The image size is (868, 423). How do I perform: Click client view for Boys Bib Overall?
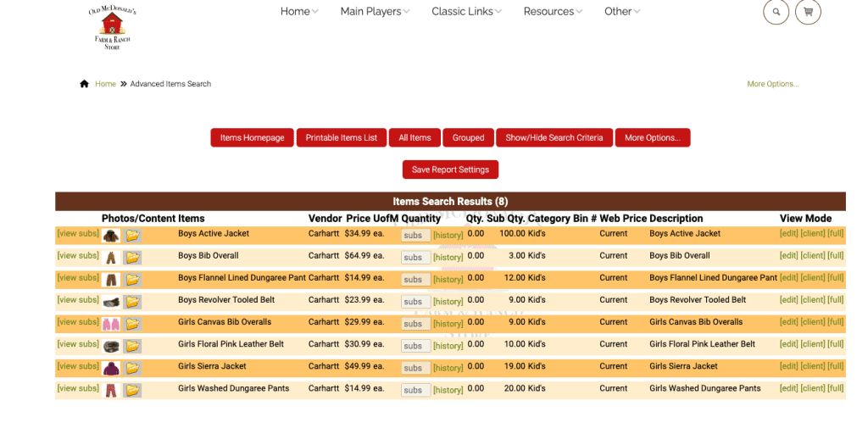point(813,256)
